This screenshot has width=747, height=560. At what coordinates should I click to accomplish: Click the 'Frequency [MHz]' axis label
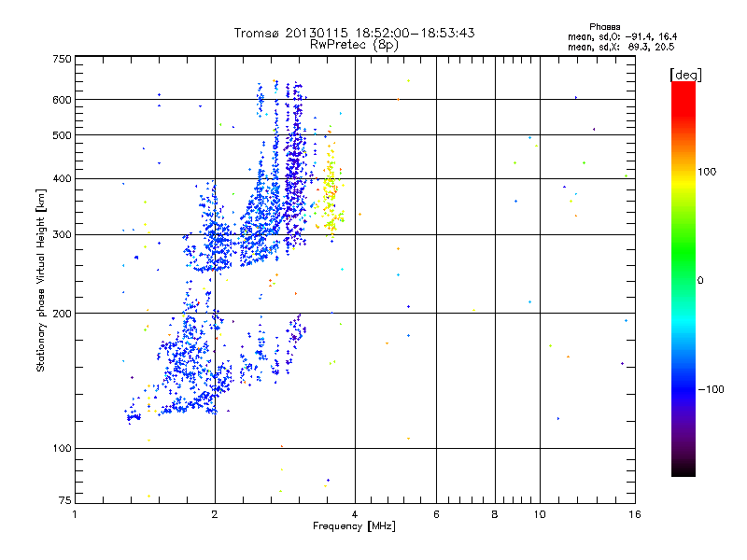coord(354,526)
